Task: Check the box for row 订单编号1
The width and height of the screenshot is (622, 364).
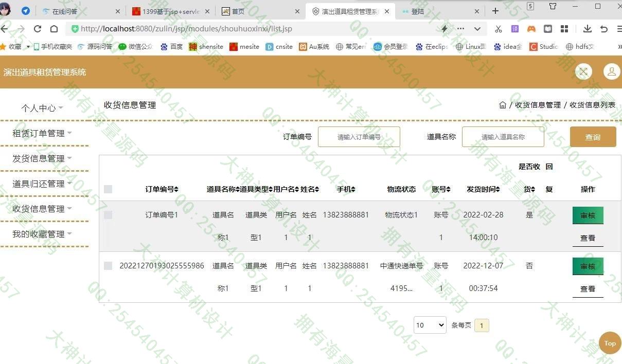Action: [x=108, y=215]
